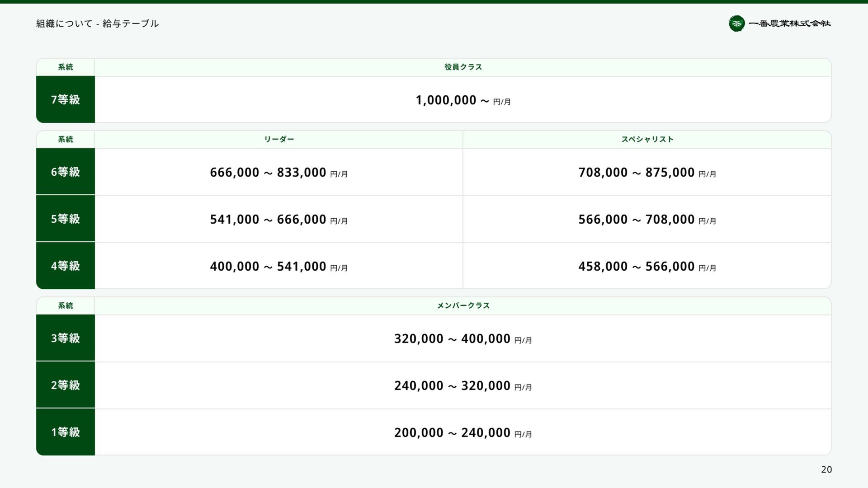868x488 pixels.
Task: Click the メンバークラス header
Action: tap(463, 305)
